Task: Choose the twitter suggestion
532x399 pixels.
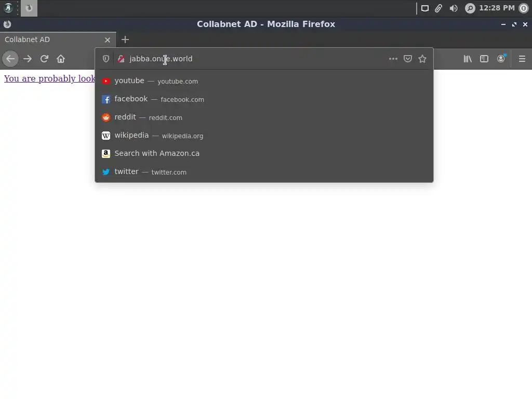Action: (264, 171)
